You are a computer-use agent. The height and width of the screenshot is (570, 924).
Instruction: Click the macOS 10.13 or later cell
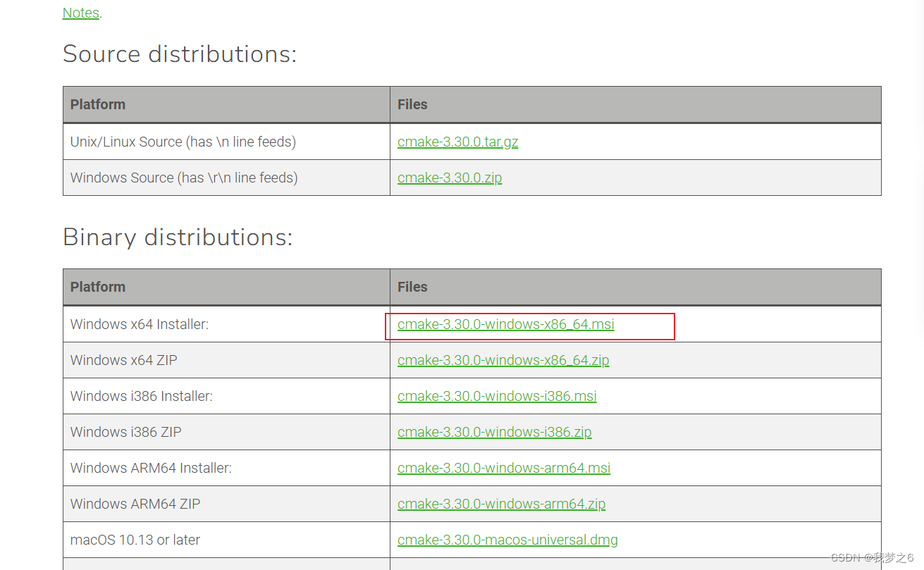(133, 540)
